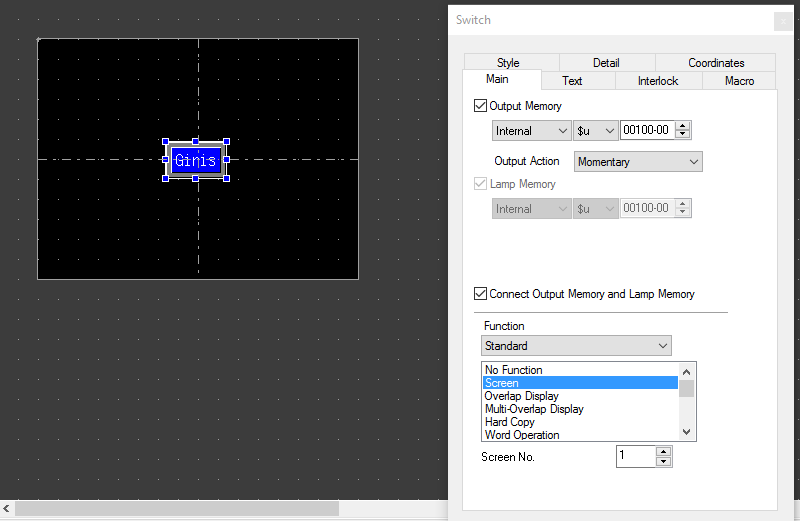Toggle Connect Output Memory and Lamp Memory
The image size is (800, 521).
[480, 294]
